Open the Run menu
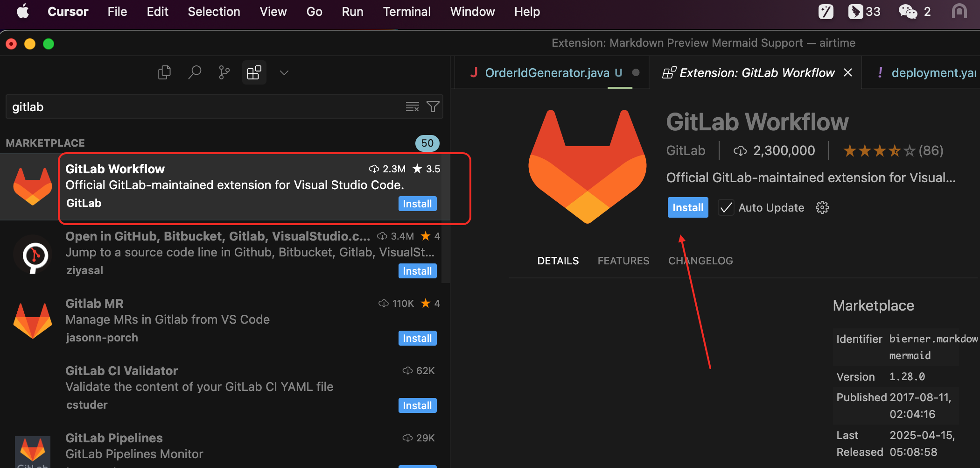The width and height of the screenshot is (980, 468). (353, 12)
